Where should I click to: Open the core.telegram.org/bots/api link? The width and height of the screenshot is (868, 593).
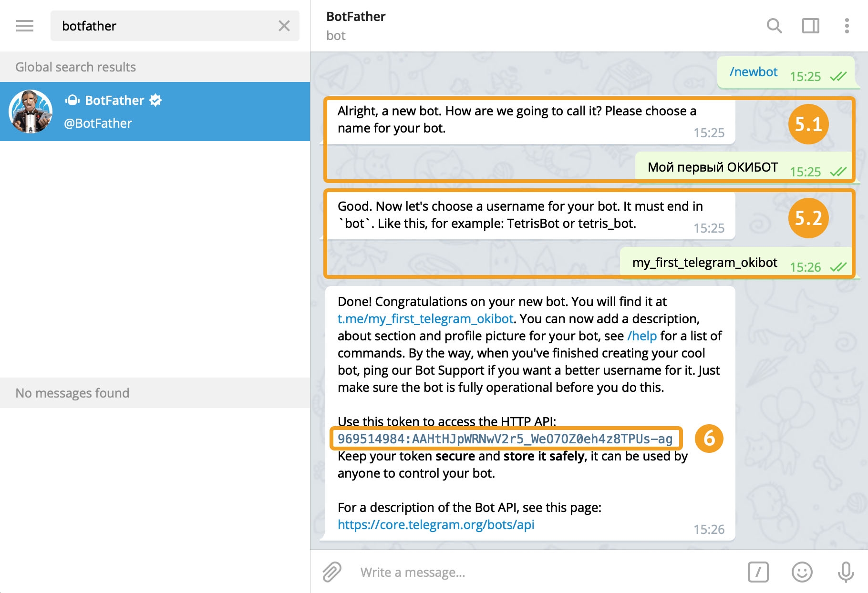click(435, 525)
